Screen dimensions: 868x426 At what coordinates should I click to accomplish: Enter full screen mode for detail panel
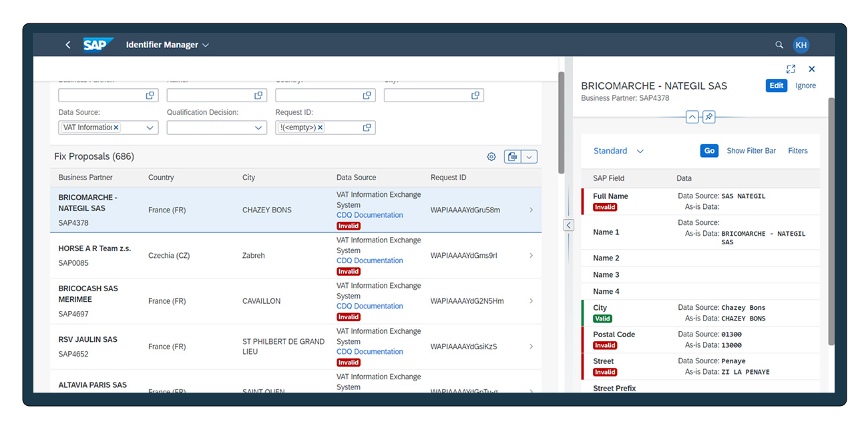(x=791, y=69)
